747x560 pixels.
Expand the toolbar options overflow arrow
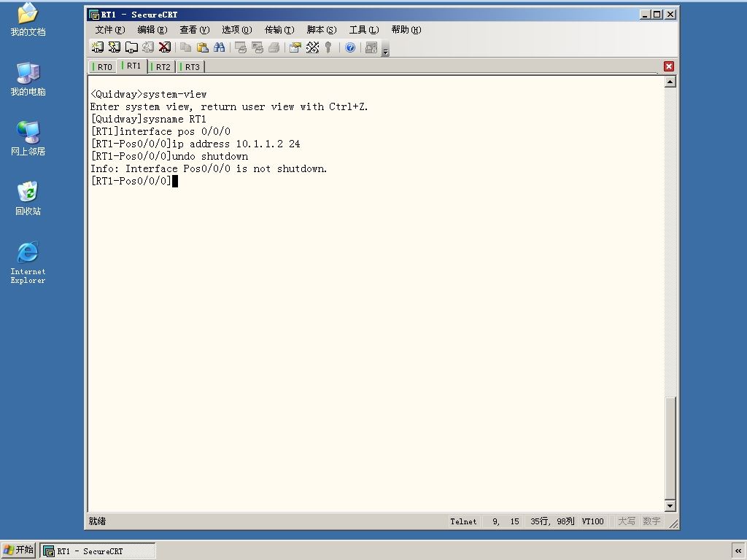pos(385,49)
